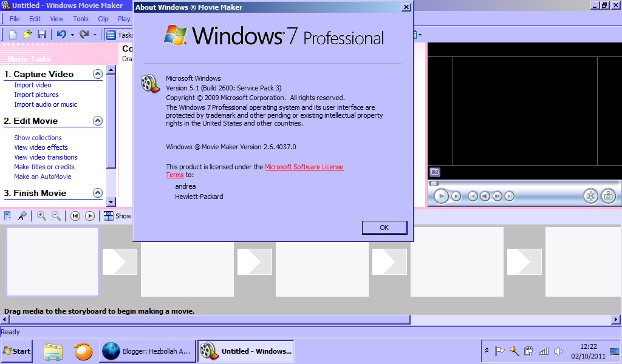Toggle the Show Timeline button
Screen dimensions: 622x364
point(117,216)
